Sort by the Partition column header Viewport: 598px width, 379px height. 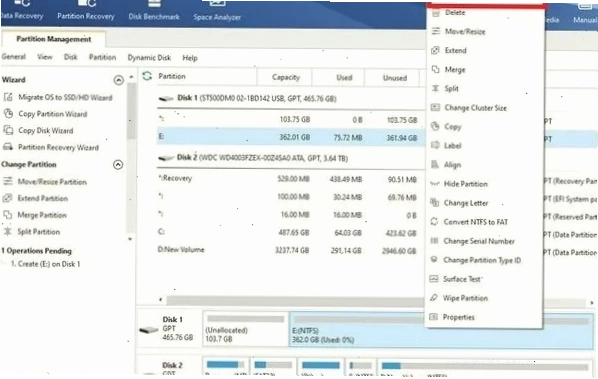point(172,76)
